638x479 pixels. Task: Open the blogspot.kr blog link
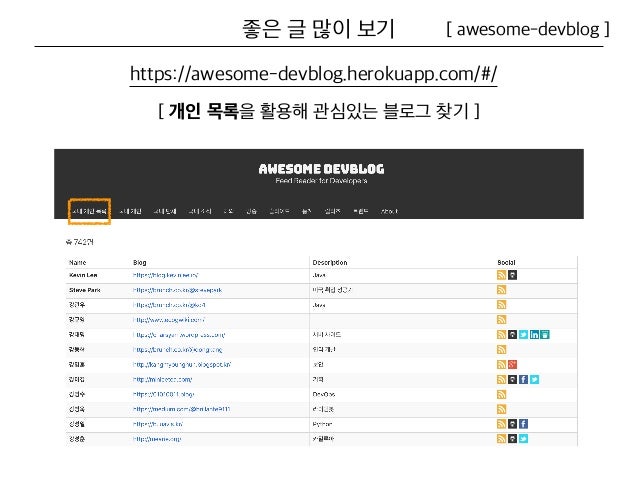[x=182, y=364]
